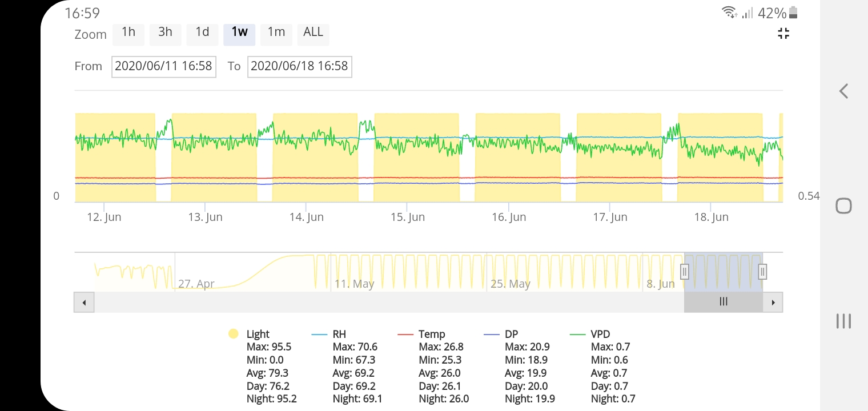This screenshot has height=411, width=868.
Task: Click the Temp Max: 26.8 value
Action: (441, 347)
